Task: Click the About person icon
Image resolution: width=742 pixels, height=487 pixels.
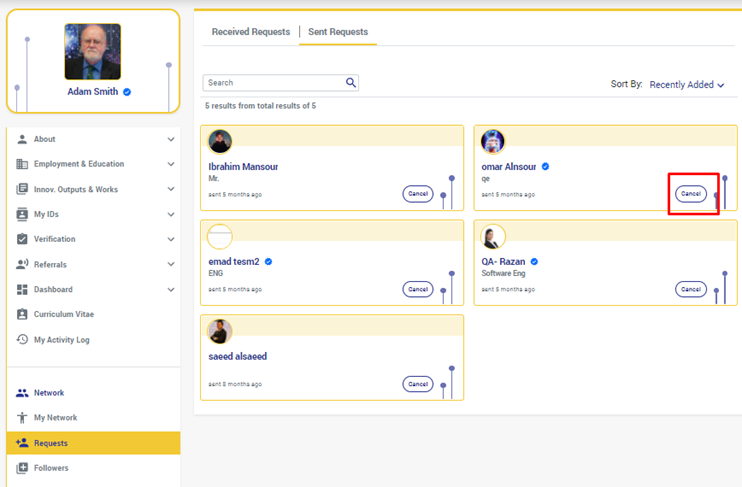Action: point(22,139)
